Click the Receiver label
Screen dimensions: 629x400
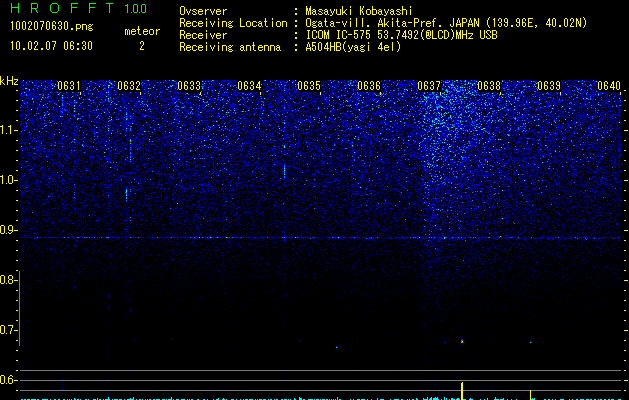(203, 35)
